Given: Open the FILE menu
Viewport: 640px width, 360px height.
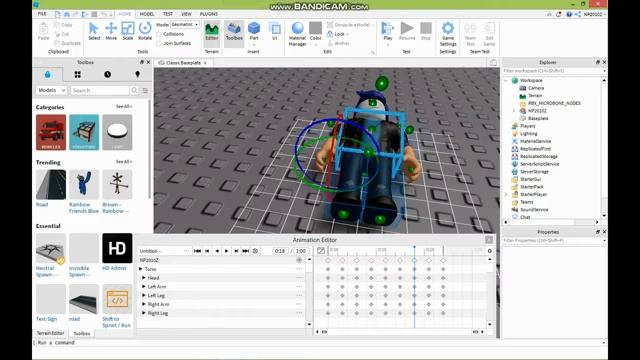Looking at the screenshot, I should point(42,14).
